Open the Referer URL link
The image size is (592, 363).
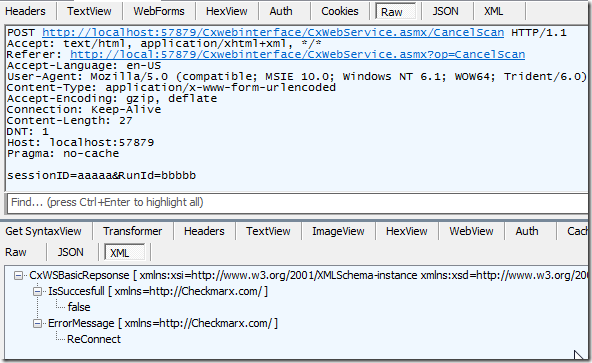pos(298,54)
